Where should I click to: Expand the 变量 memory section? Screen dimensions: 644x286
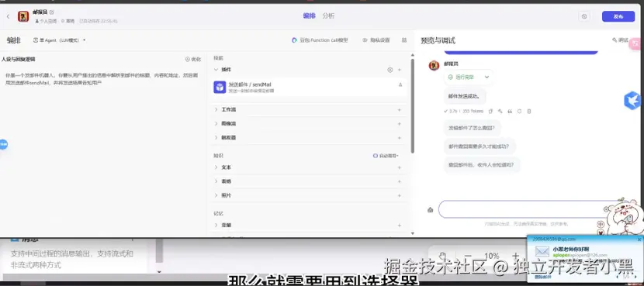click(216, 225)
